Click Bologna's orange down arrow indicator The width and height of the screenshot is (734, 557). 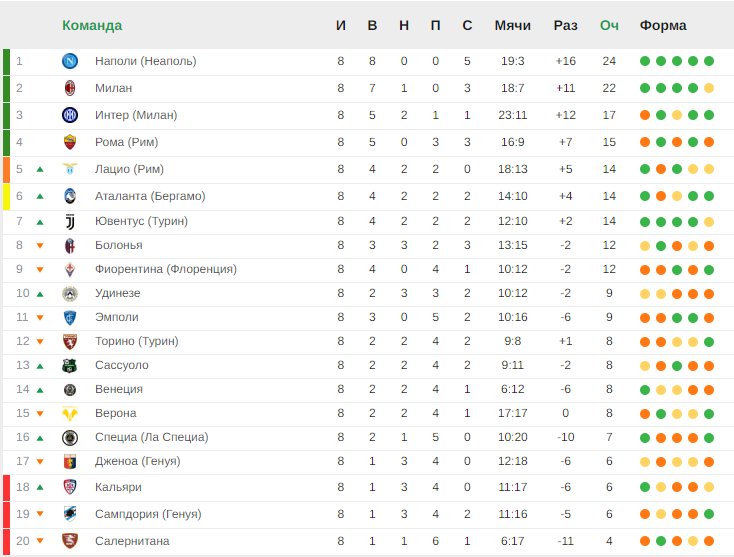(40, 246)
